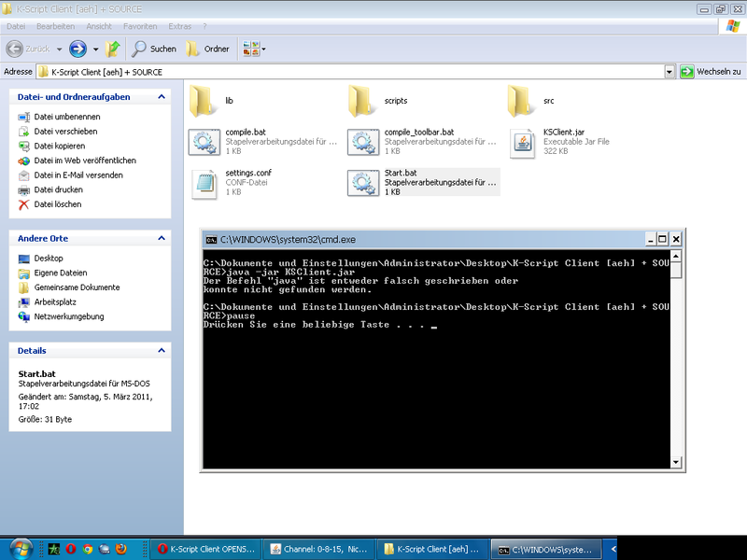The height and width of the screenshot is (560, 747).
Task: Open the src folder icon
Action: (x=520, y=101)
